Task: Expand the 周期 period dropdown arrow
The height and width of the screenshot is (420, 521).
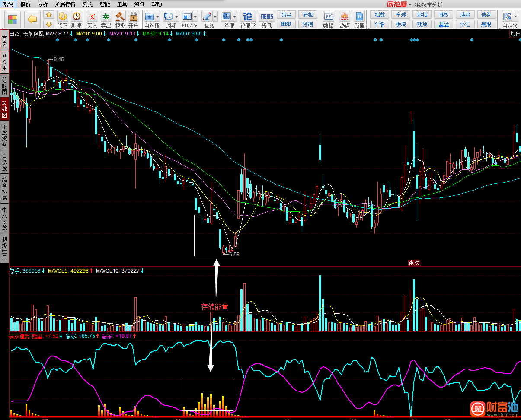Action: (176, 17)
